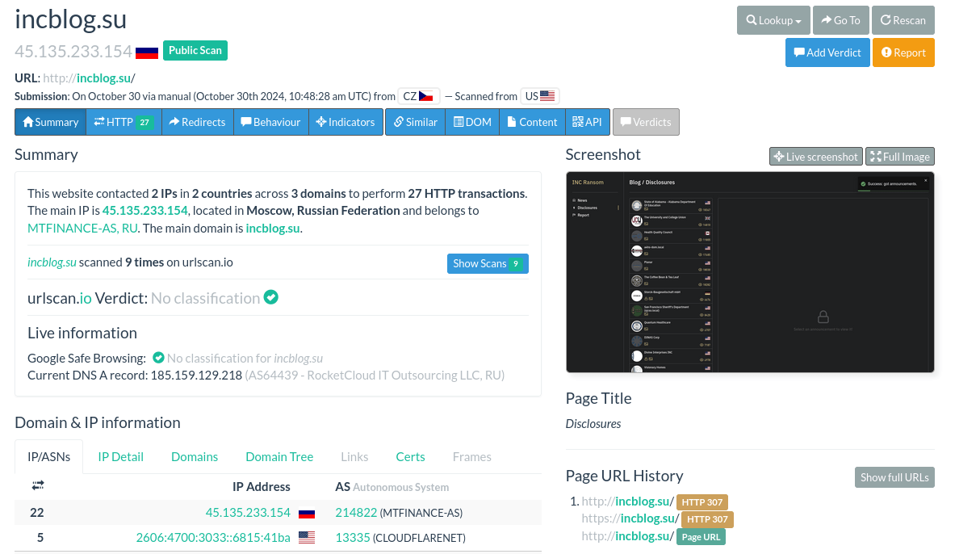Open the HTTP transactions tab

[x=123, y=122]
